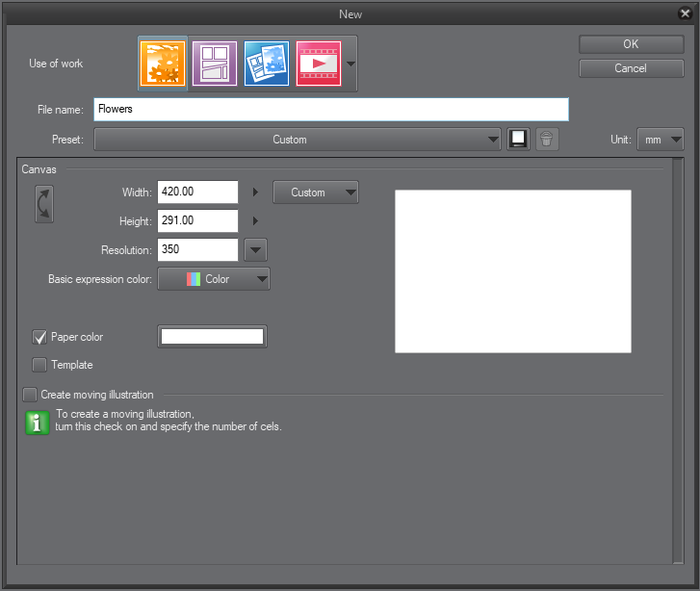700x591 pixels.
Task: Click the white Paper color swatch
Action: 212,337
